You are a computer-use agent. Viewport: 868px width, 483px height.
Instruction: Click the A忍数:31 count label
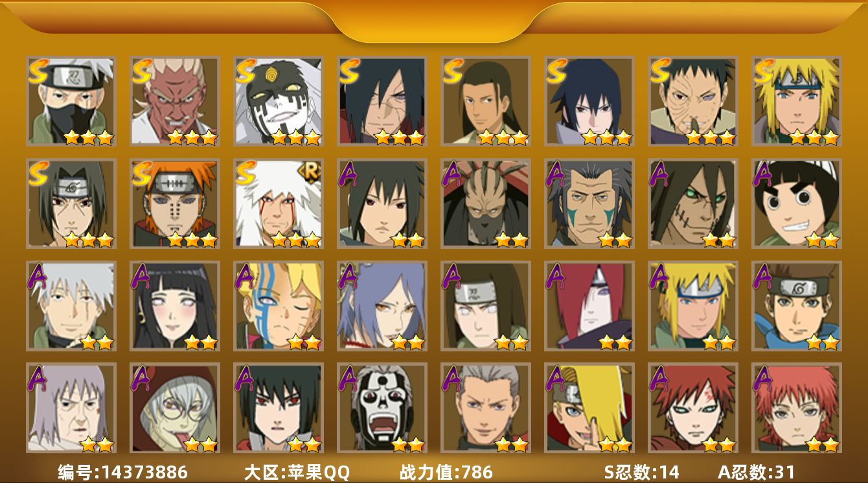(x=756, y=472)
